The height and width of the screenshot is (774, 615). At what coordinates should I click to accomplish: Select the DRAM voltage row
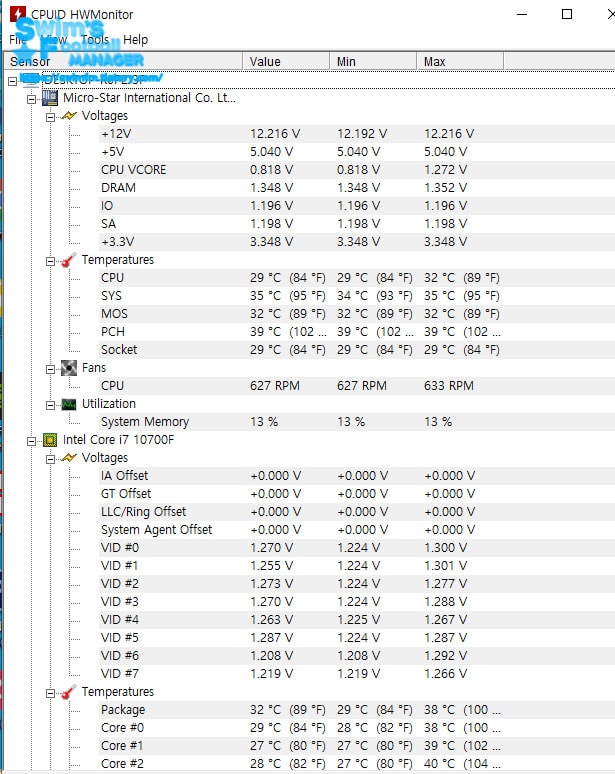point(356,188)
